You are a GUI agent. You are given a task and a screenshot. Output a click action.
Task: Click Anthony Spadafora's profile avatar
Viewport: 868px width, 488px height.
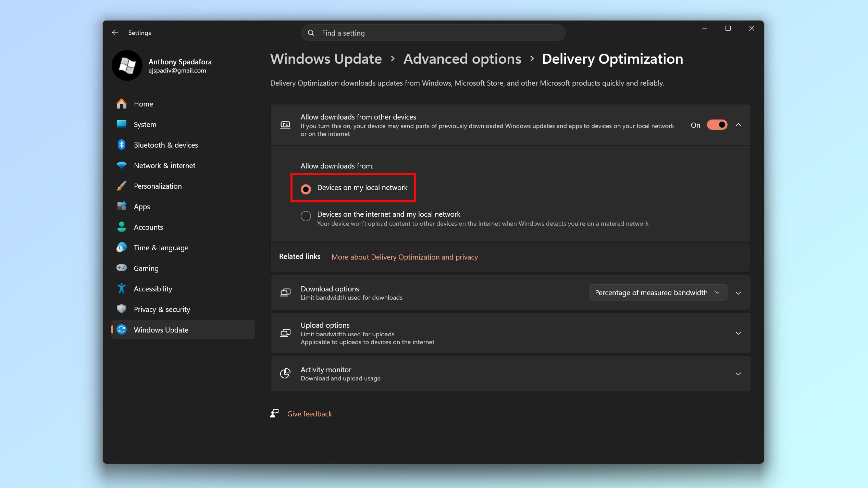pyautogui.click(x=127, y=65)
